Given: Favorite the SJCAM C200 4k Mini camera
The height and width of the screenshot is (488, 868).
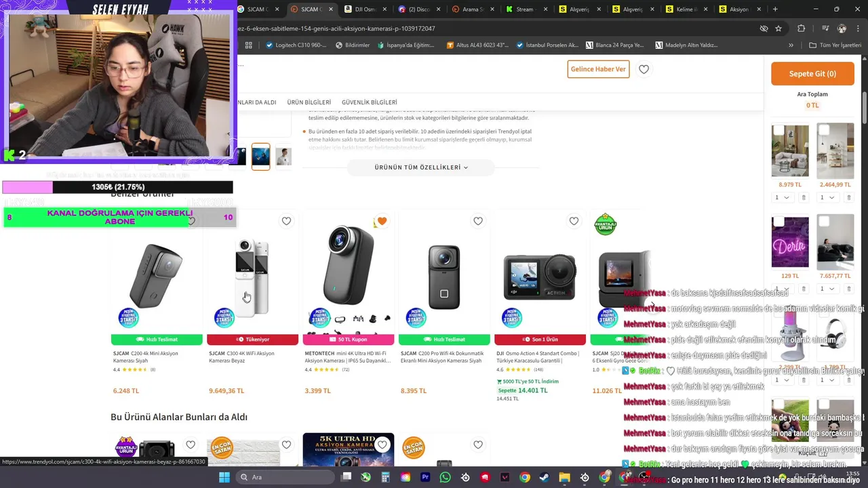Looking at the screenshot, I should pos(191,221).
